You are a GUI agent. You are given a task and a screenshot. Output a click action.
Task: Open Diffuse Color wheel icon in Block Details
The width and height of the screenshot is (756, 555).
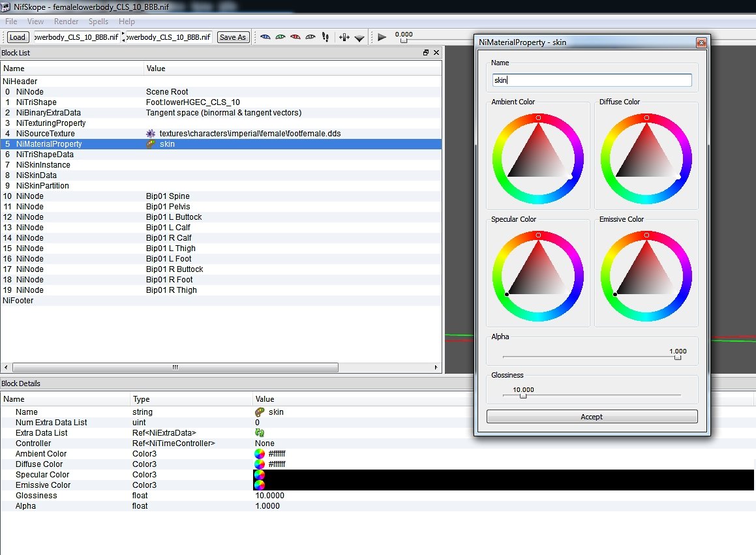click(260, 464)
